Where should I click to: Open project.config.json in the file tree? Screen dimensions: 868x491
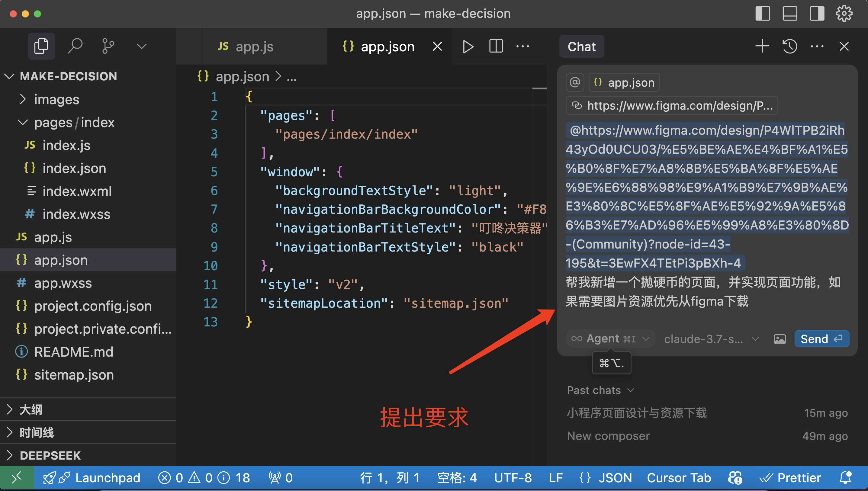tap(88, 306)
